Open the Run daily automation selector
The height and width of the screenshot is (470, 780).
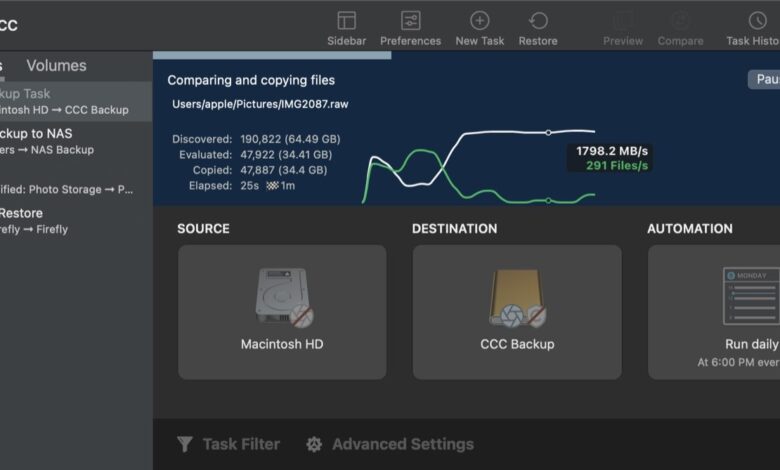[714, 312]
